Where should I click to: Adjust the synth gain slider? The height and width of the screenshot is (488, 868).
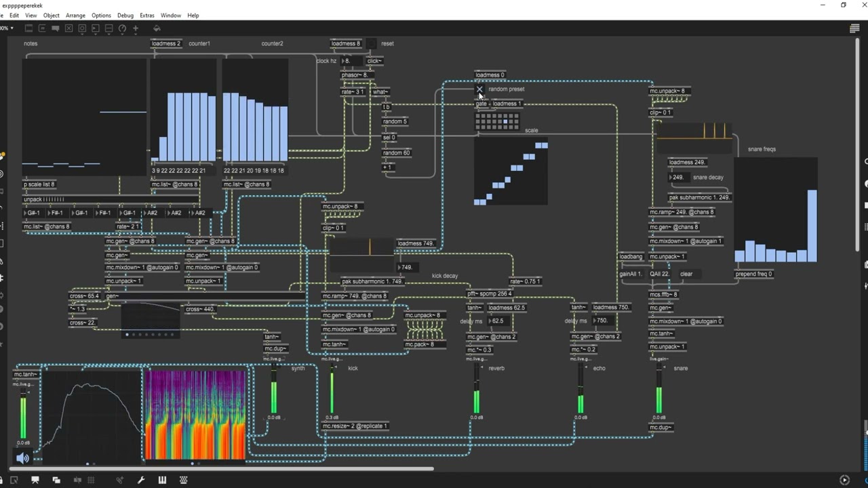[x=274, y=388]
